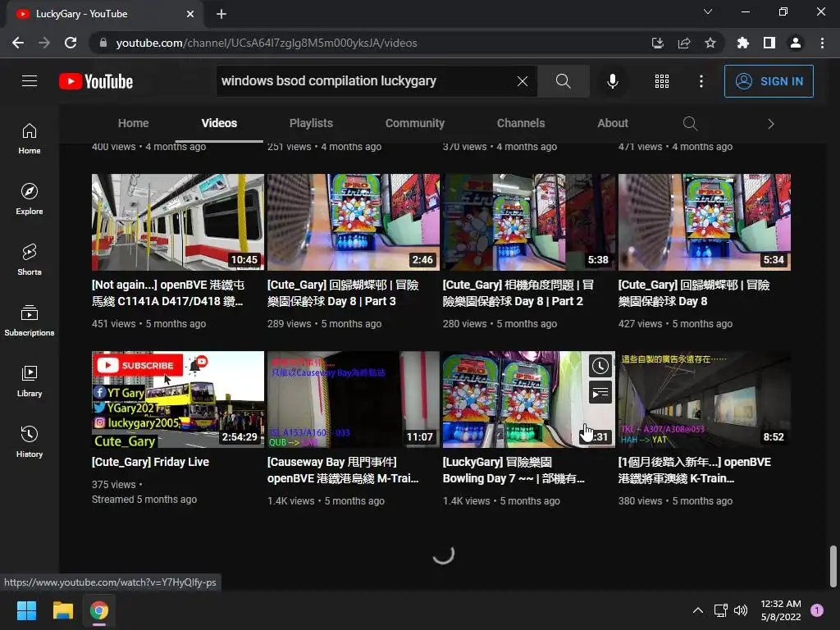Sign in with the SIGN IN button
The height and width of the screenshot is (630, 840).
click(768, 81)
